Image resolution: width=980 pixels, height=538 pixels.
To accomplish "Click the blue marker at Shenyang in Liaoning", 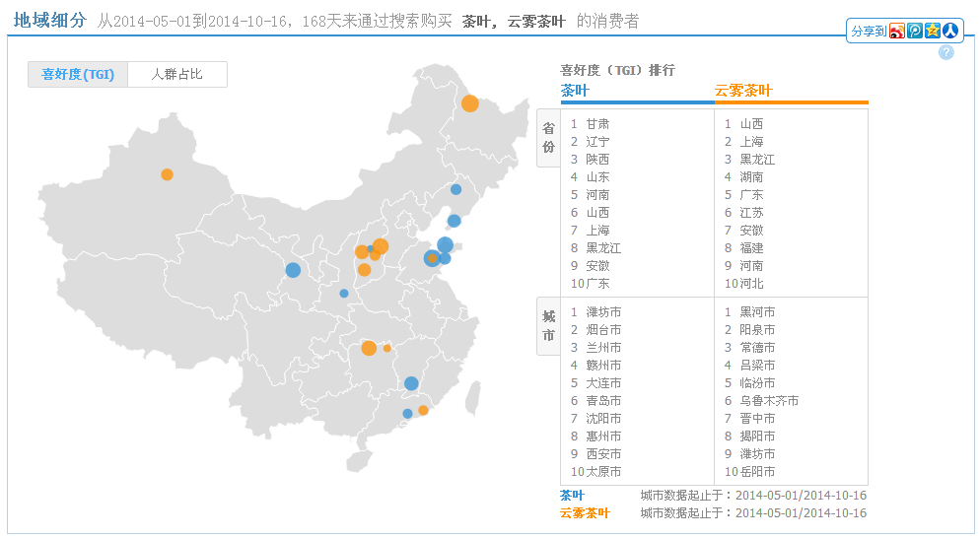I will click(456, 189).
